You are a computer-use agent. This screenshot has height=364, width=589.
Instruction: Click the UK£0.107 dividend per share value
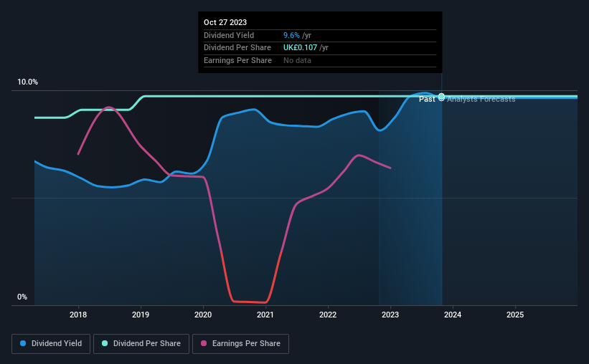(300, 48)
